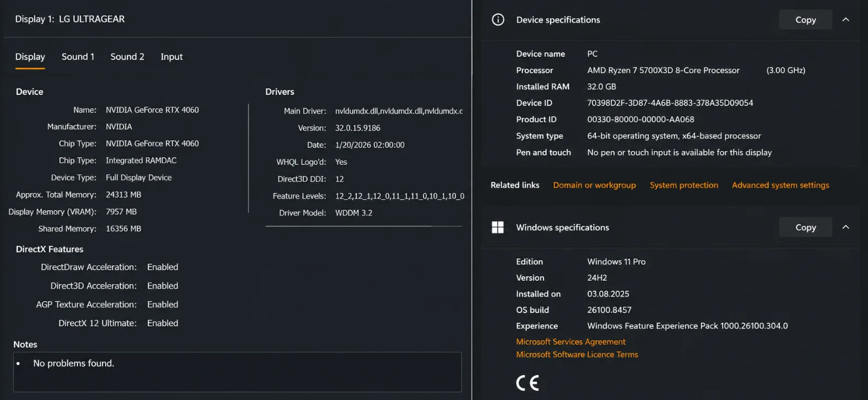This screenshot has width=868, height=400.
Task: Select the 'DirectX Features' section heading
Action: (49, 249)
